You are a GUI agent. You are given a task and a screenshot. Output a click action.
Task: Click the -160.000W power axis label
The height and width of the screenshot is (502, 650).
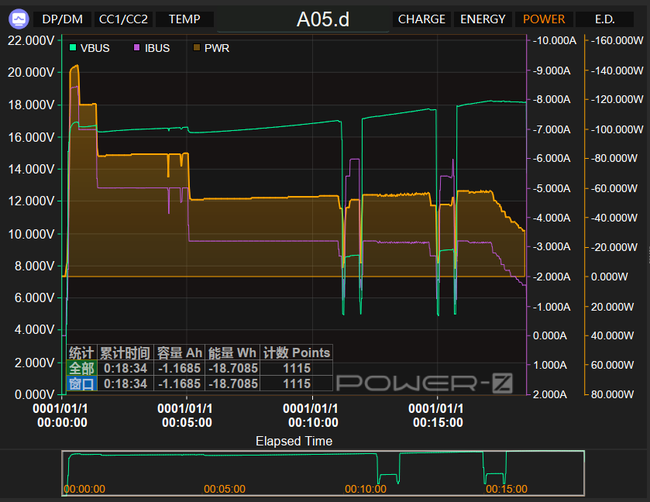[617, 40]
